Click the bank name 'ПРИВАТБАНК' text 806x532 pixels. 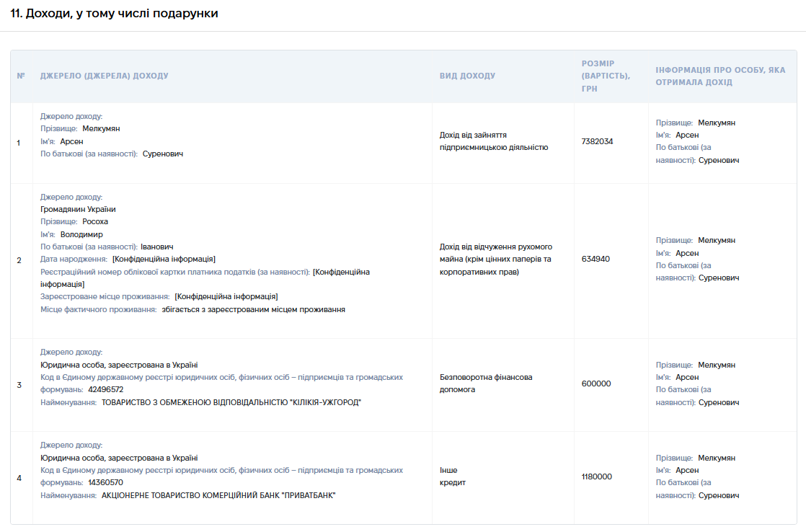pyautogui.click(x=309, y=495)
